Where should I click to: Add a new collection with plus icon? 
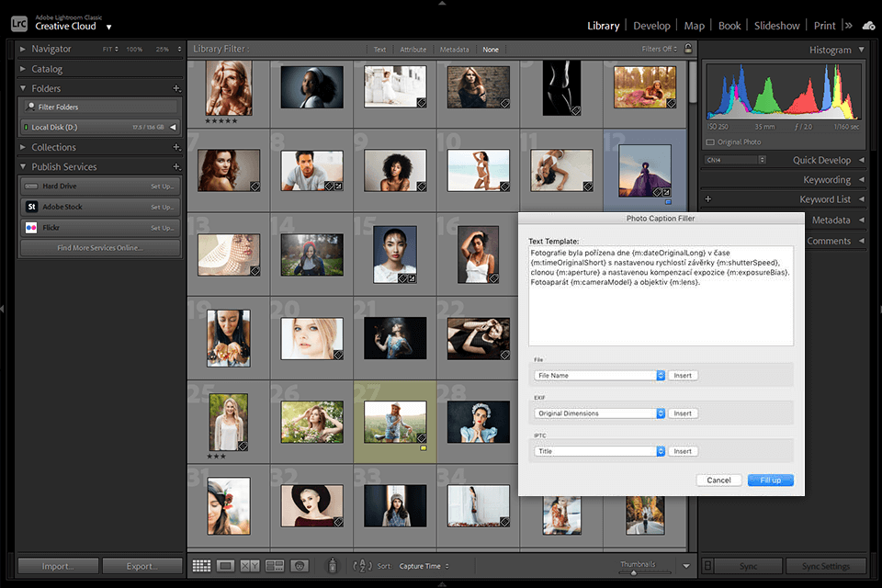point(176,147)
